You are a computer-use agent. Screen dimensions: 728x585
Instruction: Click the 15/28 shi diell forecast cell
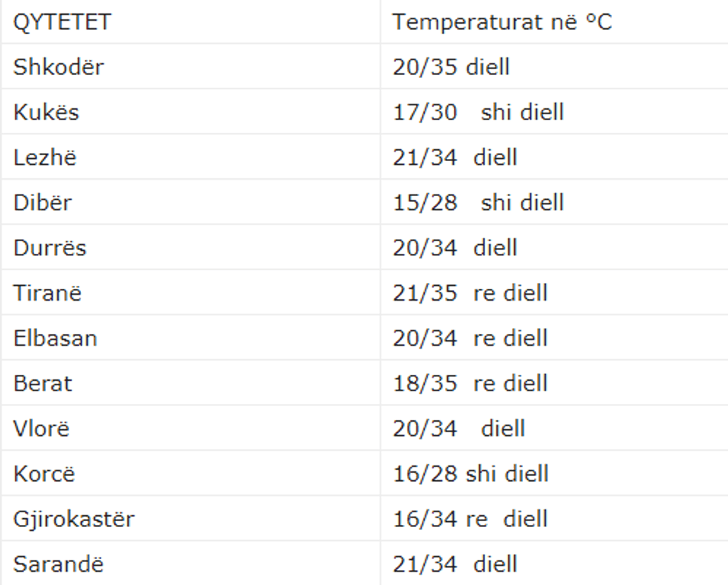478,203
